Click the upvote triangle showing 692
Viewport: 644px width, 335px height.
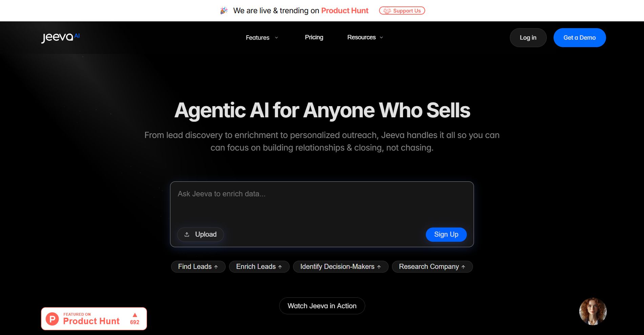point(135,315)
